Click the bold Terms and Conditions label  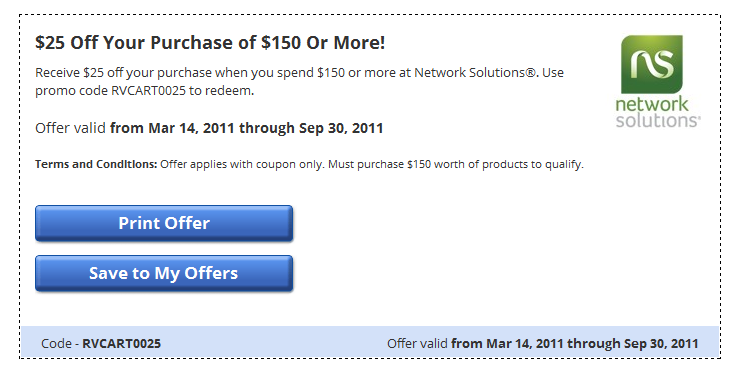click(x=96, y=164)
